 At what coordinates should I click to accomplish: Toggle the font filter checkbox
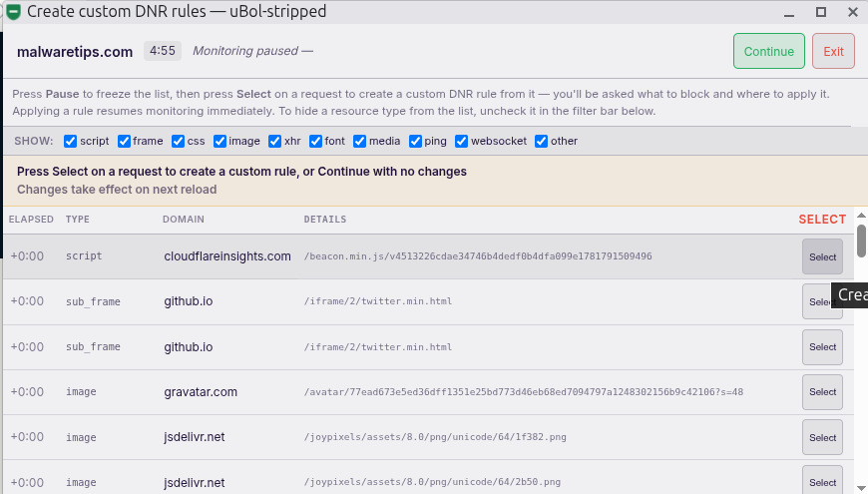pos(315,142)
